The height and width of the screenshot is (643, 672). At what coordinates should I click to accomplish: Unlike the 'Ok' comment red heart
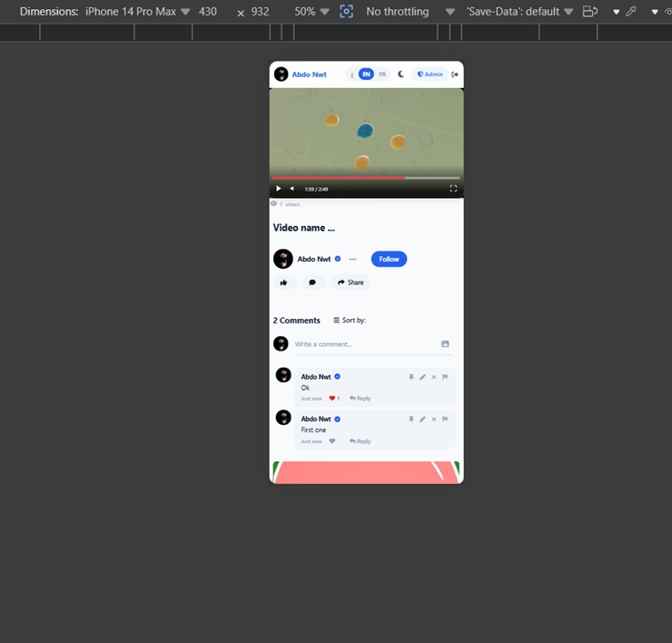[334, 398]
